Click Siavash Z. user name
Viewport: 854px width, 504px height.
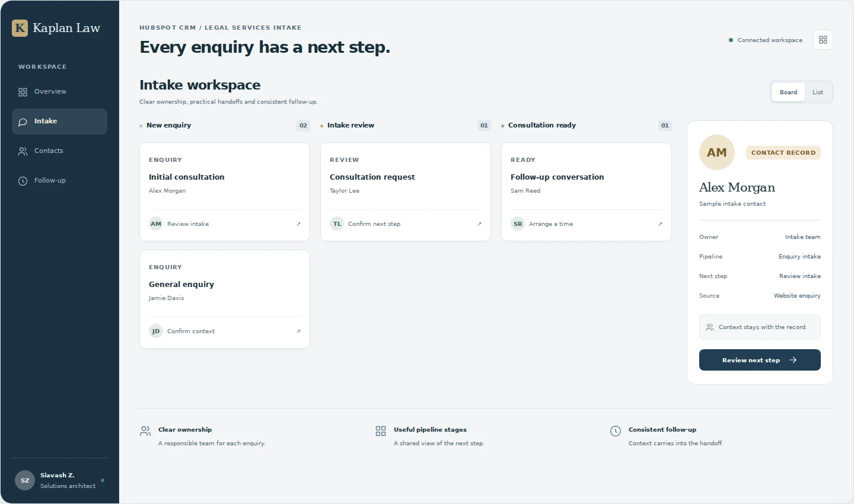tap(58, 476)
